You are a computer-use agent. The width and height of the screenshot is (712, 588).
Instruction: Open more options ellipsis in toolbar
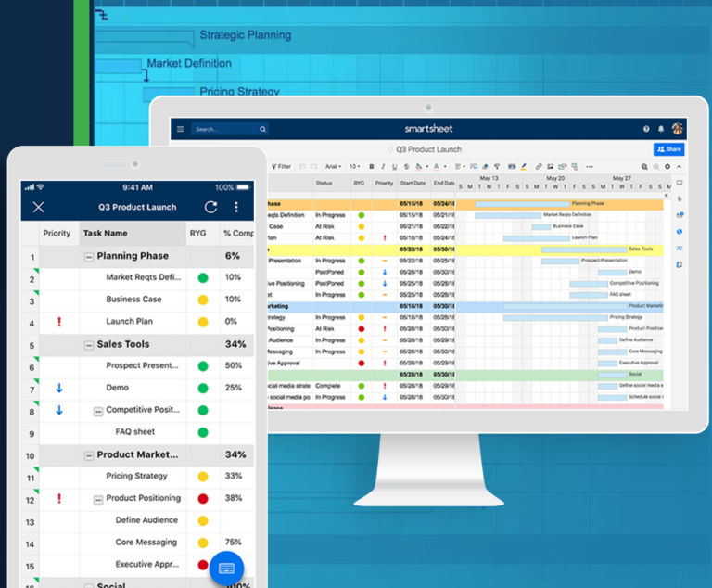(x=590, y=167)
